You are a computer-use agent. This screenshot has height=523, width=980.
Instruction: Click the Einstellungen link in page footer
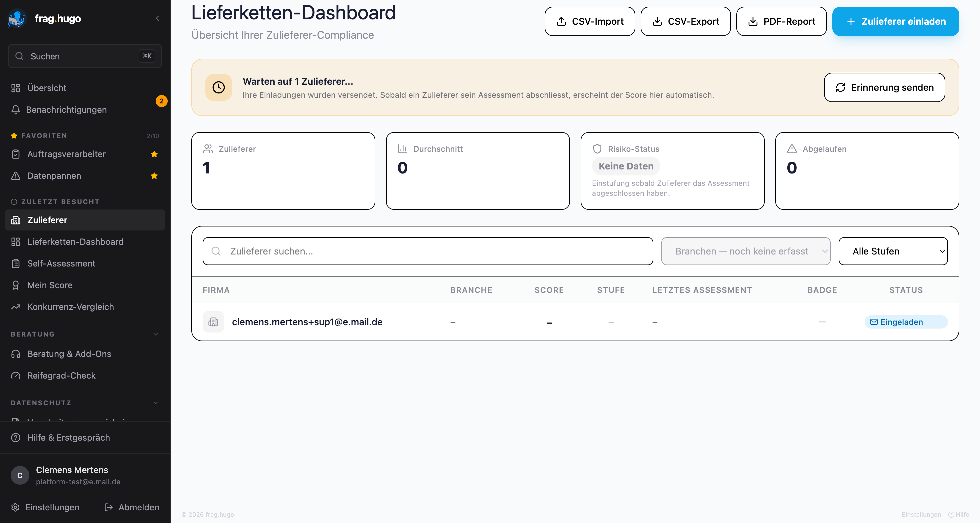click(x=921, y=515)
